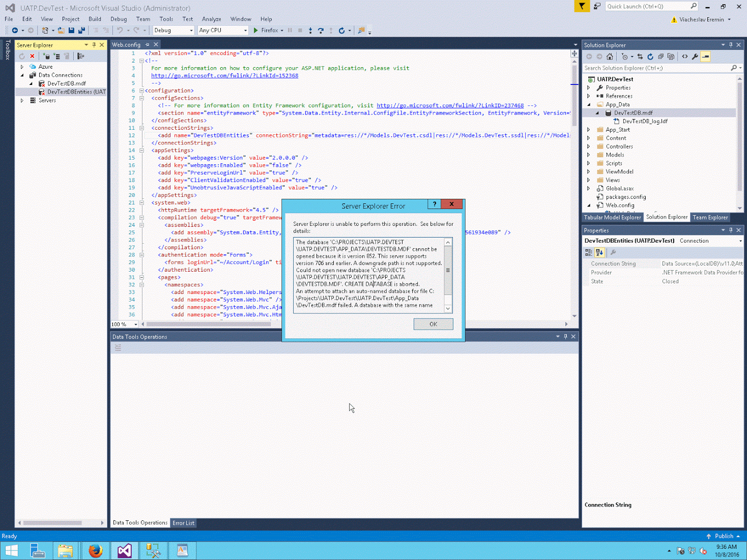This screenshot has height=560, width=747.
Task: Open Firefox from the taskbar
Action: pos(95,551)
